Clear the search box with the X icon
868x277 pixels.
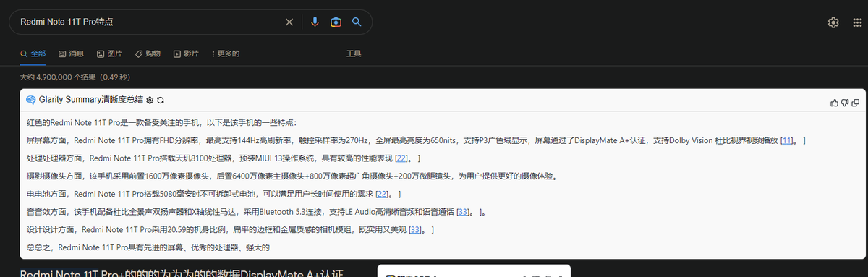tap(289, 22)
